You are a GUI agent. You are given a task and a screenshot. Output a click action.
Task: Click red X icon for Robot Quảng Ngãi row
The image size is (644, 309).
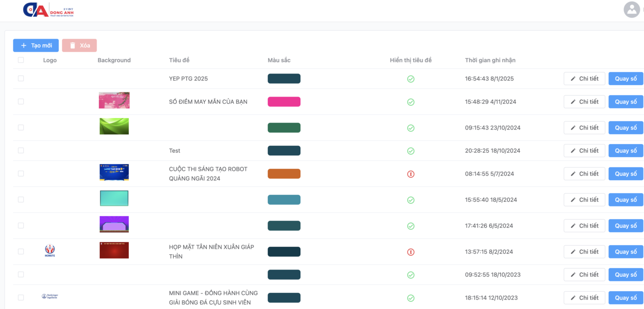click(x=411, y=174)
